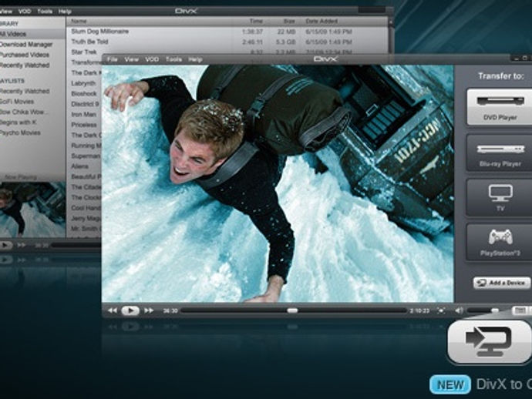
Task: Open VOD menu in back library window
Action: pos(25,12)
